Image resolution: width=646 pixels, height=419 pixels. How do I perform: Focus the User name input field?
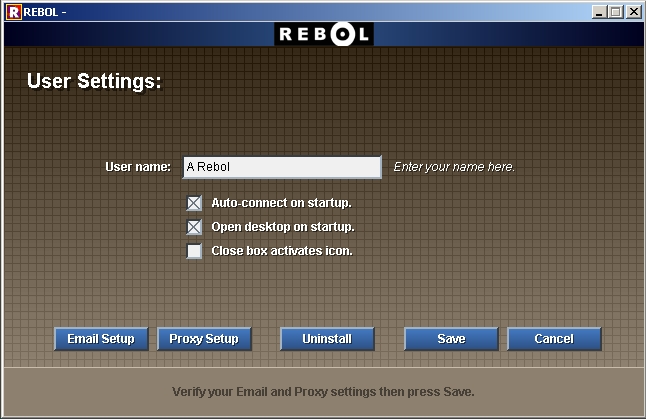(x=282, y=167)
